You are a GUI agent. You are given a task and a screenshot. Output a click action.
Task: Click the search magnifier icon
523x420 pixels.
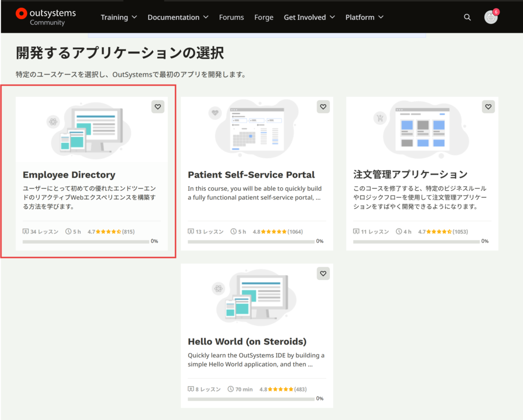[x=467, y=17]
